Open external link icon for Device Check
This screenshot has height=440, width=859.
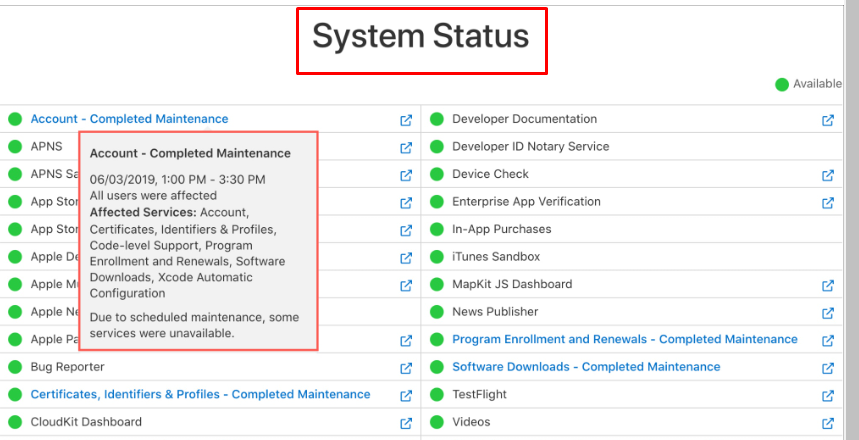(828, 175)
